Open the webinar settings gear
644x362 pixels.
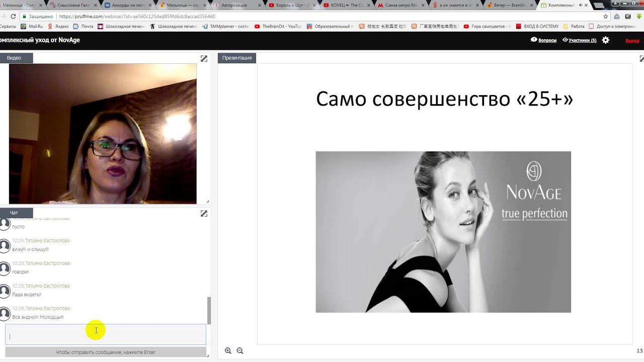point(606,40)
